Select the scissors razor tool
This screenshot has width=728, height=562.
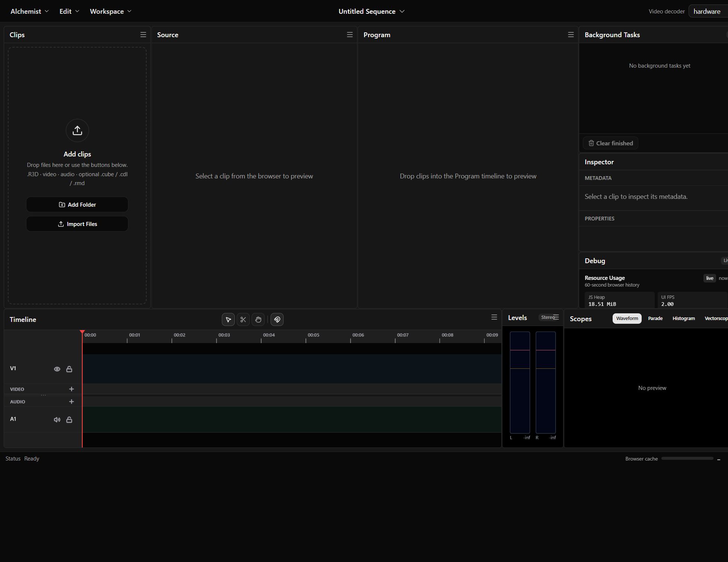(243, 319)
